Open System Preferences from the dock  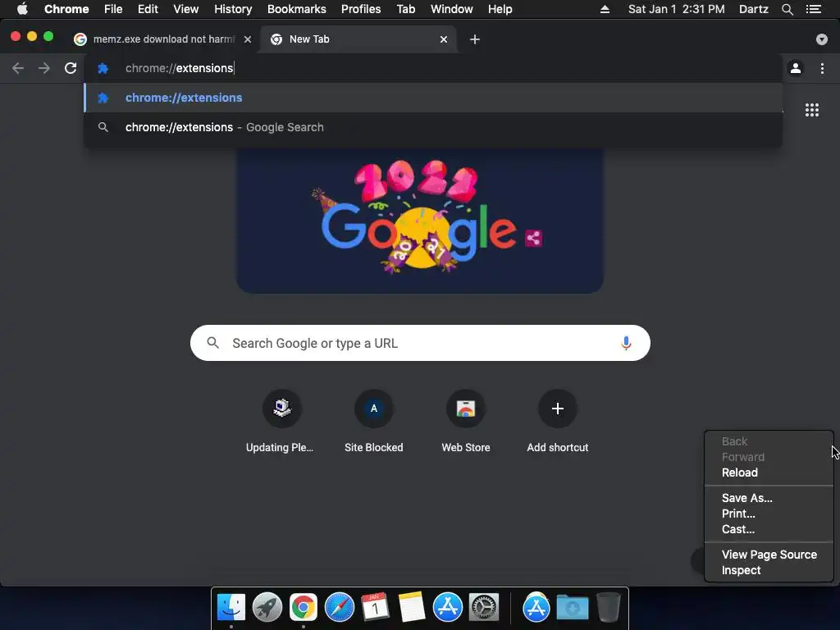coord(484,608)
